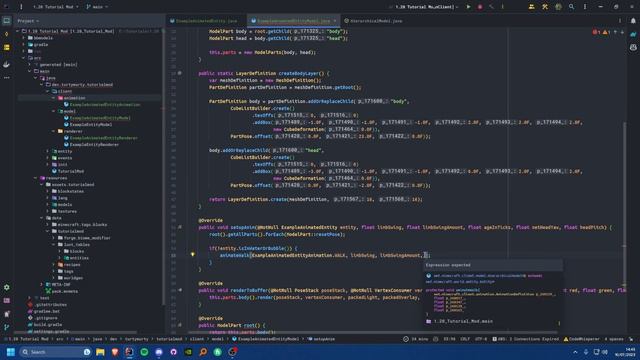Viewport: 640px width, 360px height.
Task: Collapse the animation folder in project tree
Action: [x=53, y=98]
